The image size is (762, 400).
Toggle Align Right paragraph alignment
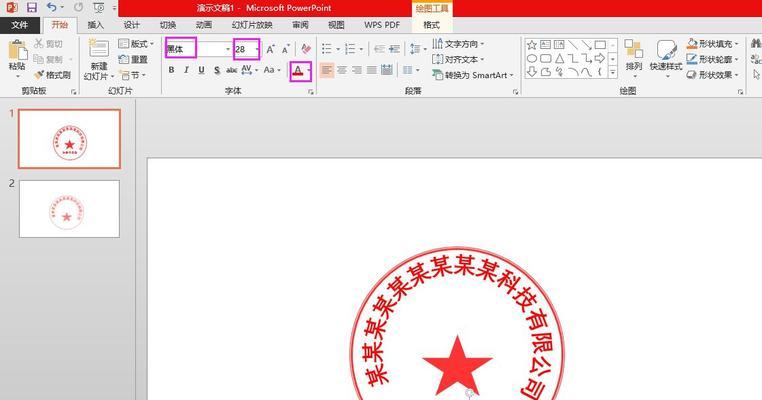[357, 70]
